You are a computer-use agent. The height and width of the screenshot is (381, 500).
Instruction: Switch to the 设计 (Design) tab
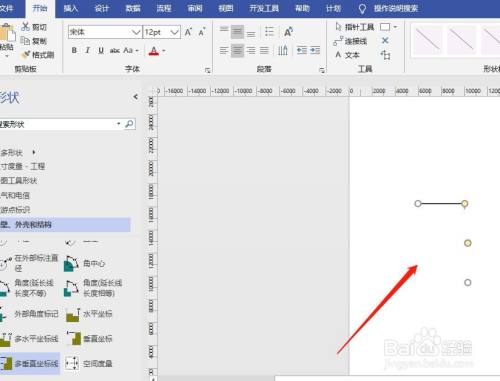101,8
